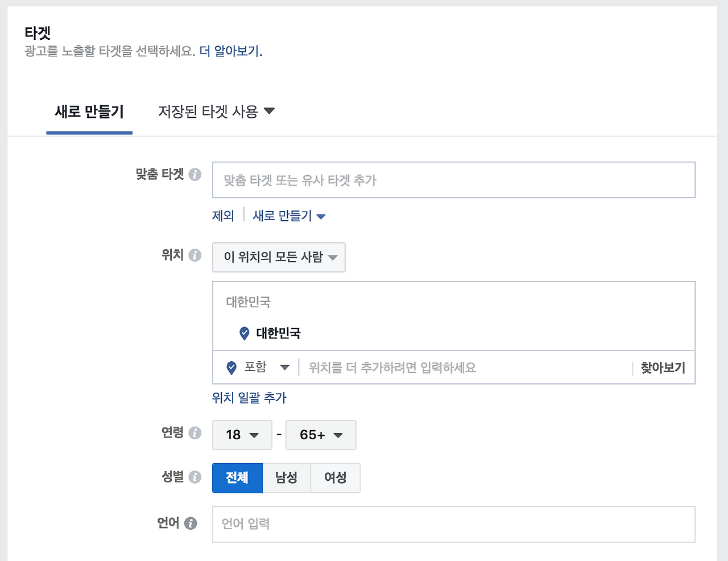Image resolution: width=728 pixels, height=561 pixels.
Task: Click the info icon beside 성별
Action: point(196,478)
